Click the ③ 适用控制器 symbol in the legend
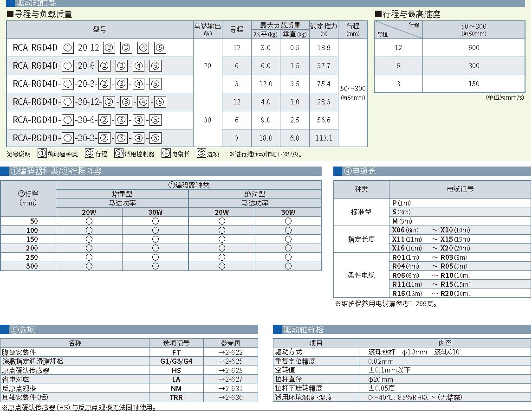 point(119,154)
